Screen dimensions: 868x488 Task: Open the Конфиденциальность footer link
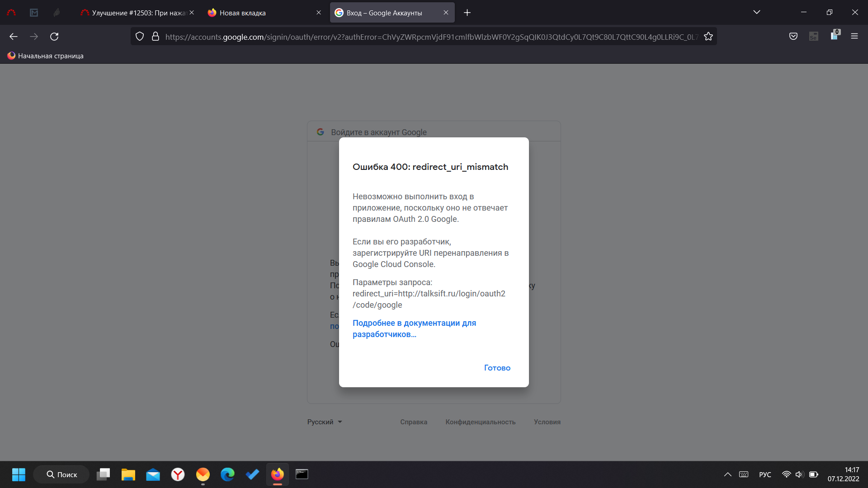point(481,422)
